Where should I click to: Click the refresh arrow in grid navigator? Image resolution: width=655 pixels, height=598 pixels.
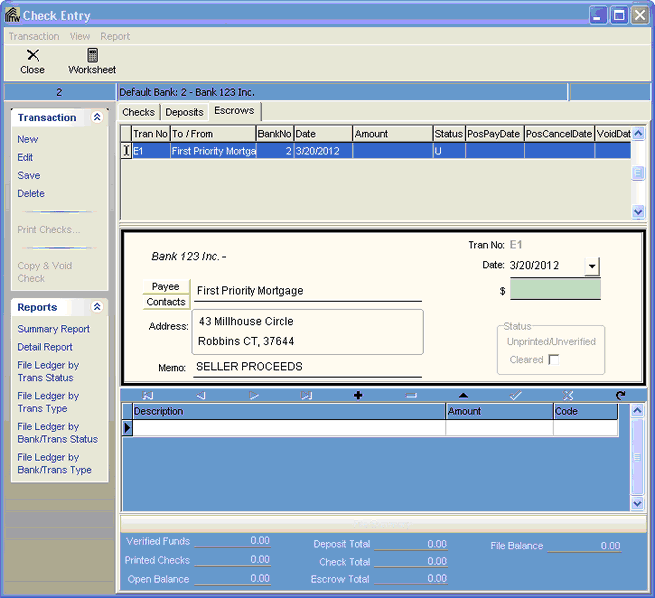coord(620,396)
